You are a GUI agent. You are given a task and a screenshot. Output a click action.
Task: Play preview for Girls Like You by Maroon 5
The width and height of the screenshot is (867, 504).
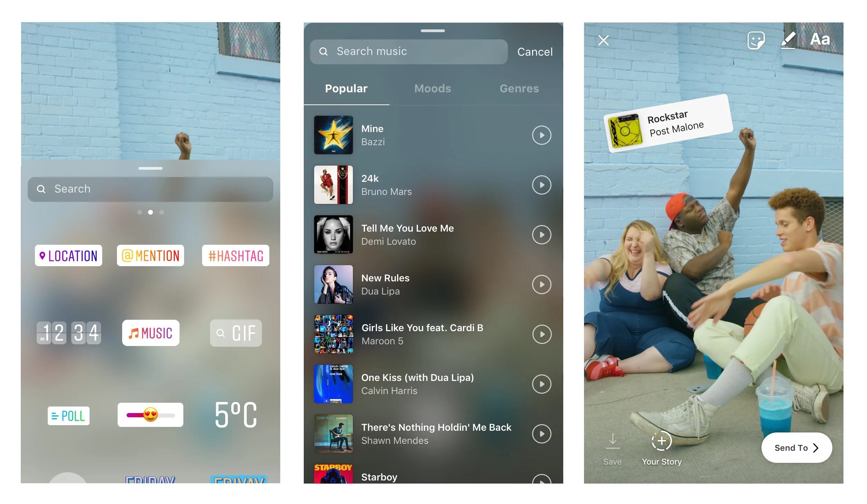541,334
